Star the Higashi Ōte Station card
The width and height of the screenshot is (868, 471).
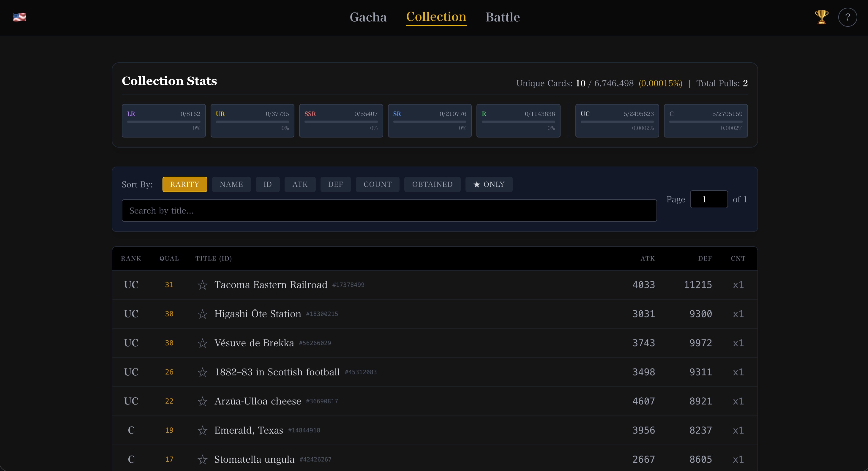202,314
